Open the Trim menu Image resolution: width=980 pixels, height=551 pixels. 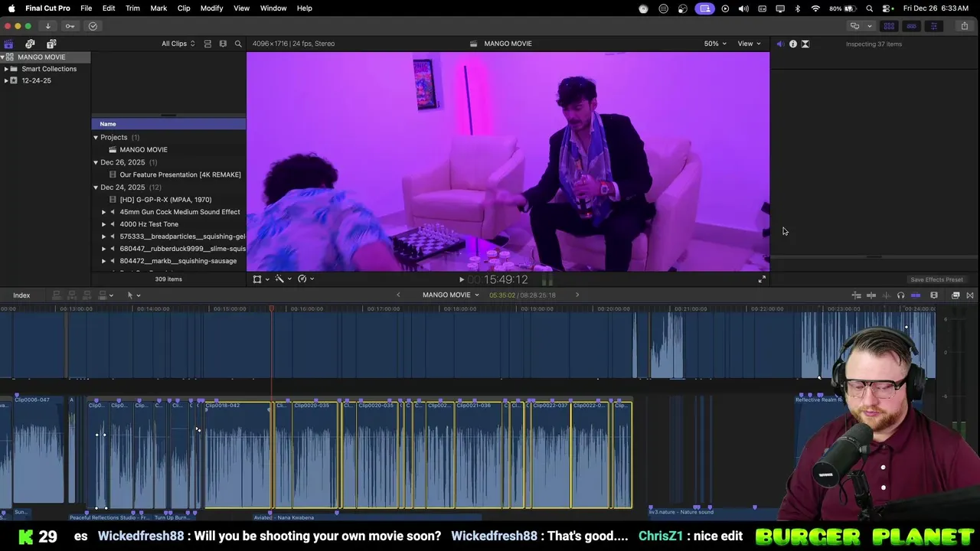[x=132, y=8]
